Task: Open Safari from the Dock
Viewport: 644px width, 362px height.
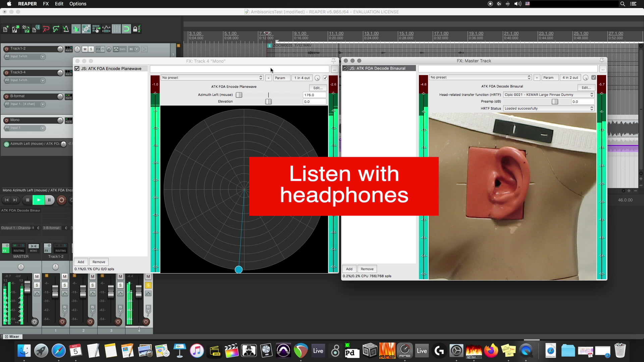Action: coord(59,351)
